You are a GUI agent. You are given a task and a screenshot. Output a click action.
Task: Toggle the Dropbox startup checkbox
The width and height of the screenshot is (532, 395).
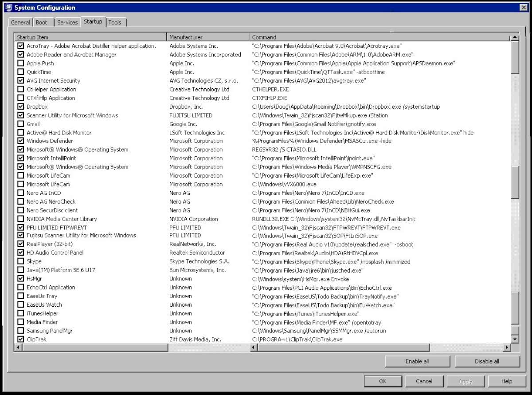coord(20,107)
